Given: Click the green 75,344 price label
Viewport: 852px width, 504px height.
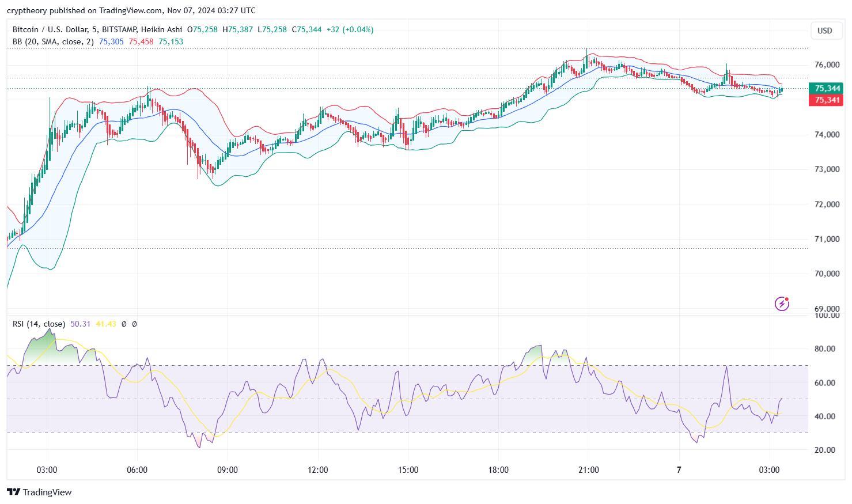Looking at the screenshot, I should [827, 88].
